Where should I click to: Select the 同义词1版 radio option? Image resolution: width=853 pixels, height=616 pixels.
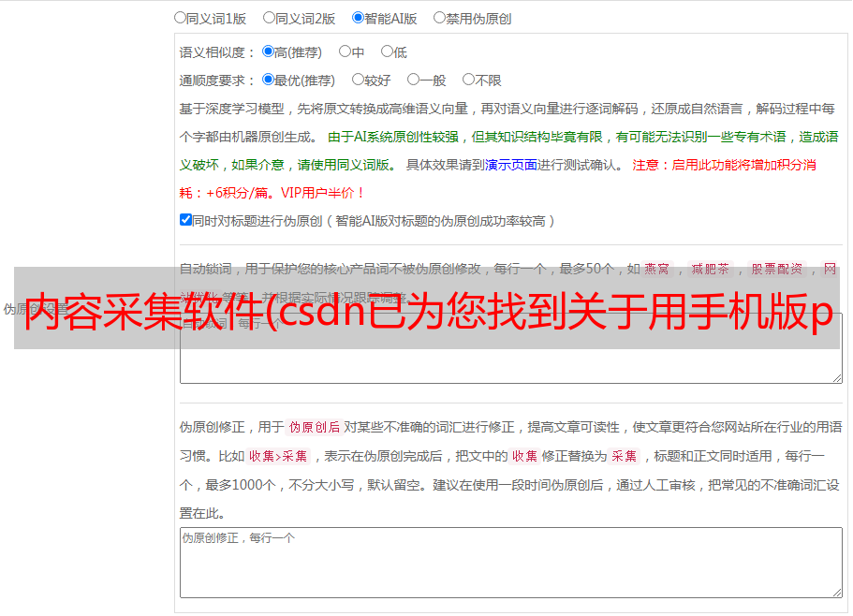coord(180,18)
